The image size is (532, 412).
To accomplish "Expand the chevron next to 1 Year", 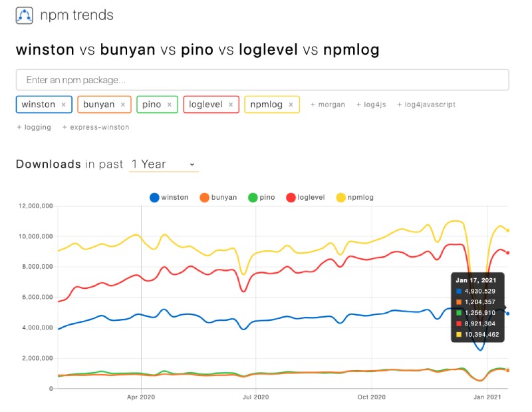I will pyautogui.click(x=192, y=164).
